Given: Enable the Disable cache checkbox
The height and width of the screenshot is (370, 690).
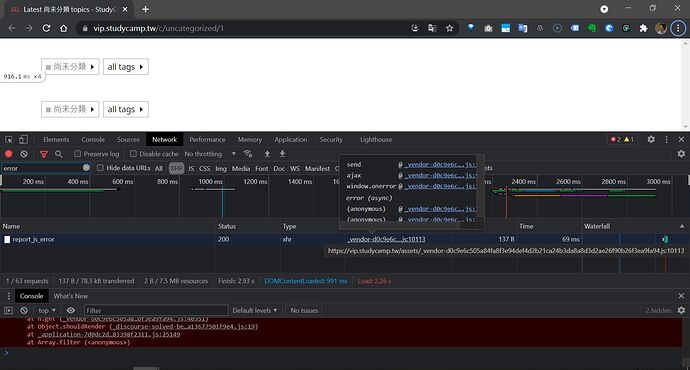Looking at the screenshot, I should [133, 154].
